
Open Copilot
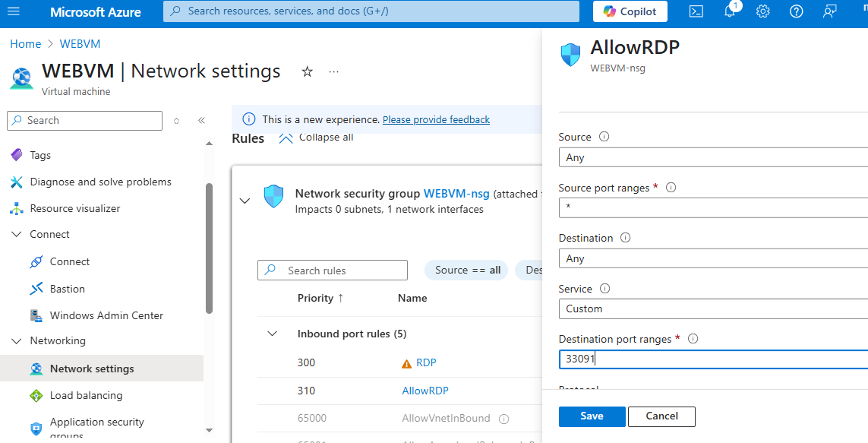(x=630, y=11)
